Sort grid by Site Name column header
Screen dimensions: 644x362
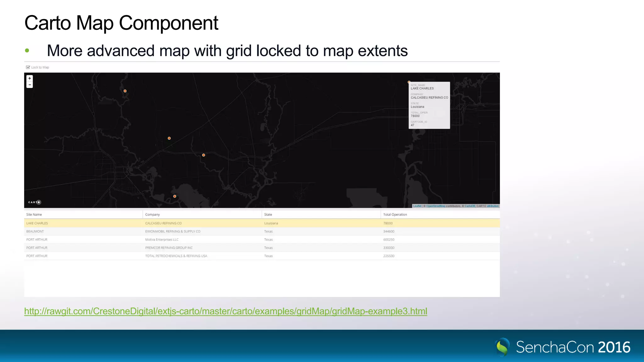(x=83, y=214)
